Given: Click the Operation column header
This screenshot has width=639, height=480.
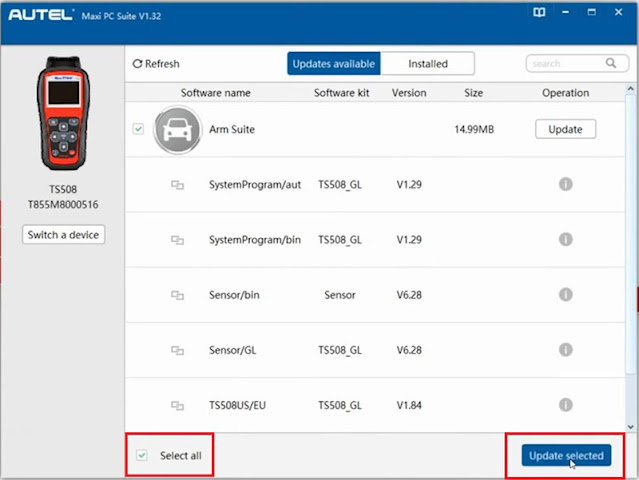Looking at the screenshot, I should click(565, 93).
